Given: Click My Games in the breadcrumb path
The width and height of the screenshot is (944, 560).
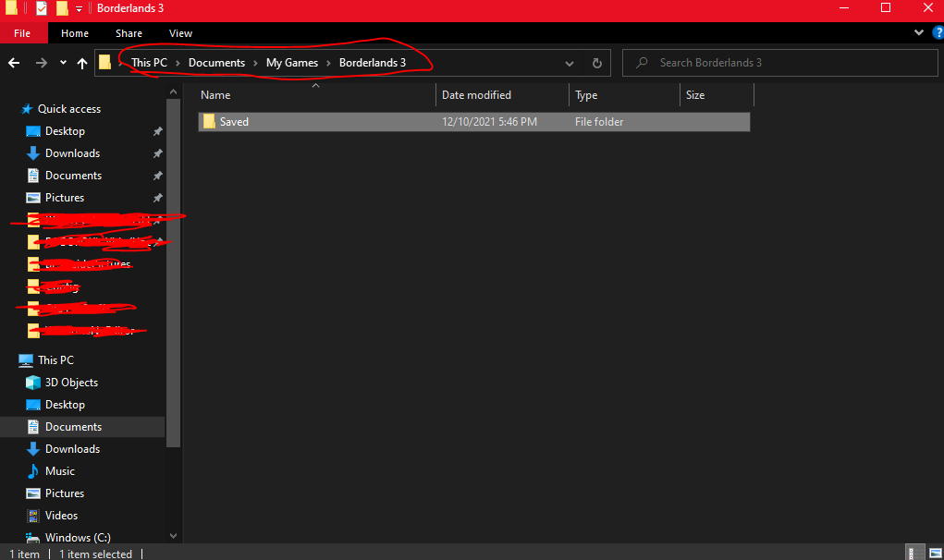Looking at the screenshot, I should [x=291, y=63].
